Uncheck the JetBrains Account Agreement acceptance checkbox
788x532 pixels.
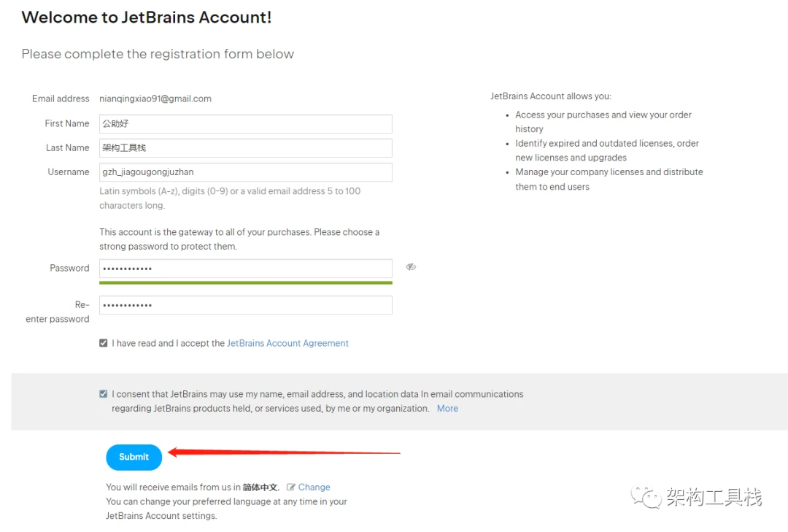click(104, 343)
